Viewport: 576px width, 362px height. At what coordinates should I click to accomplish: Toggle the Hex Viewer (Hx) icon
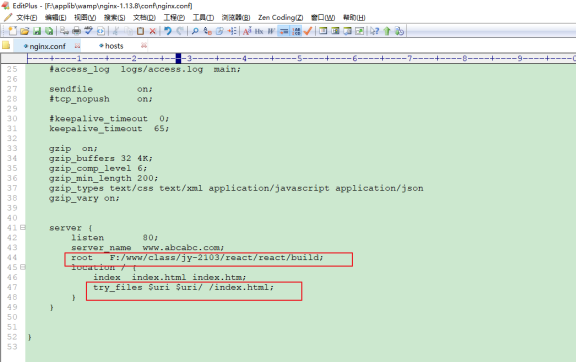[259, 31]
